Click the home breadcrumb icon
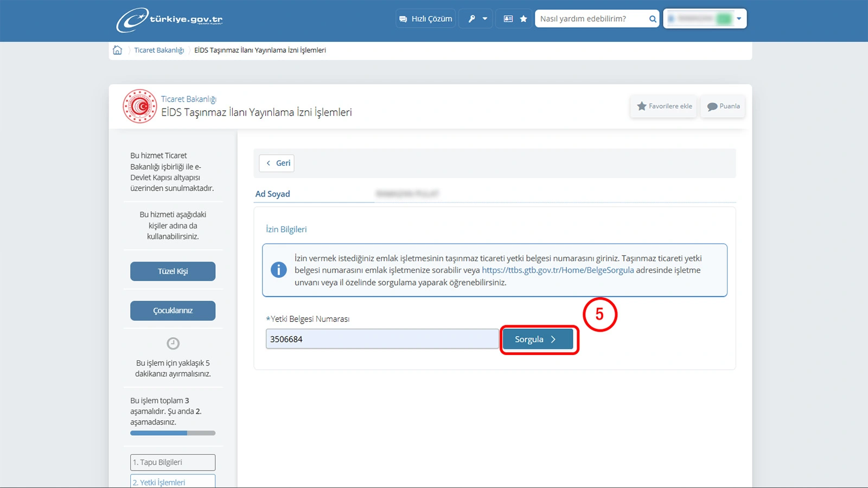The image size is (868, 488). [x=117, y=50]
